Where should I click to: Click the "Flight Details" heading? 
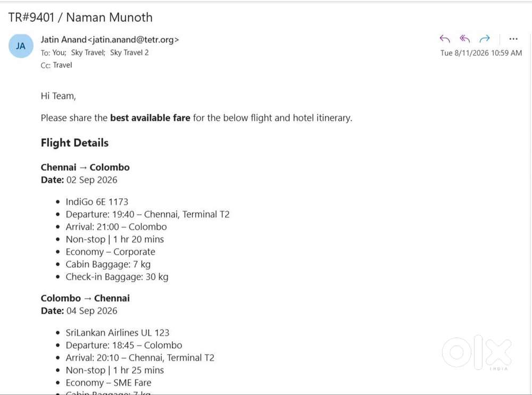click(x=74, y=143)
